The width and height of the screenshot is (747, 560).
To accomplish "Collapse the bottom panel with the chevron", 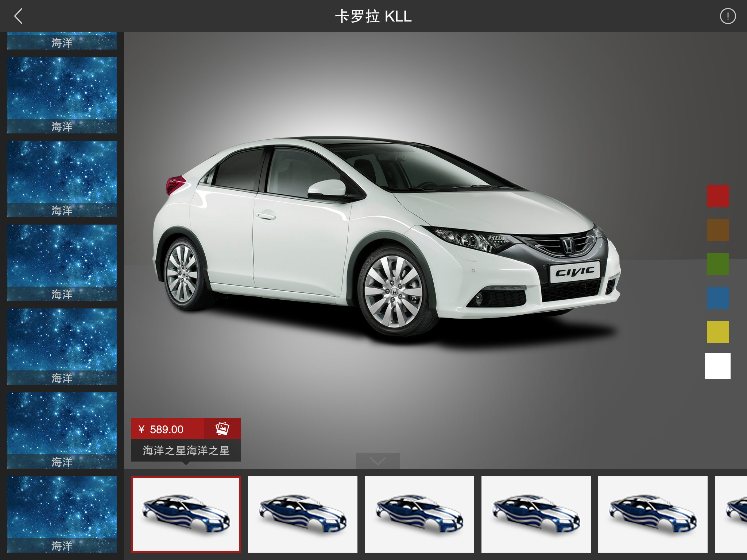I will [x=378, y=461].
